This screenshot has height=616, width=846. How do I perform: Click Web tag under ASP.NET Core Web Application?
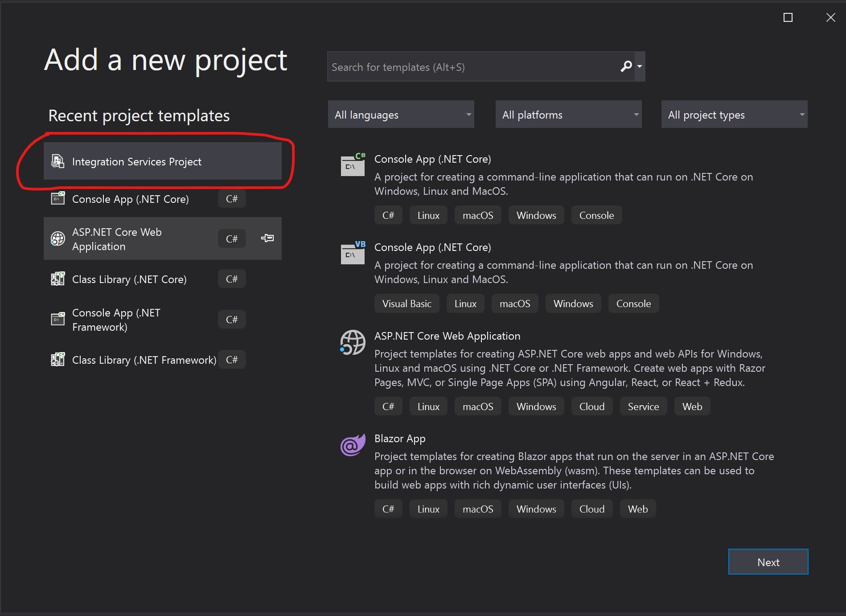692,407
